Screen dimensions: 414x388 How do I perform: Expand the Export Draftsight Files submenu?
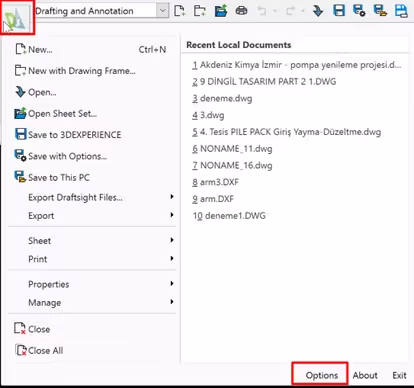tap(92, 197)
